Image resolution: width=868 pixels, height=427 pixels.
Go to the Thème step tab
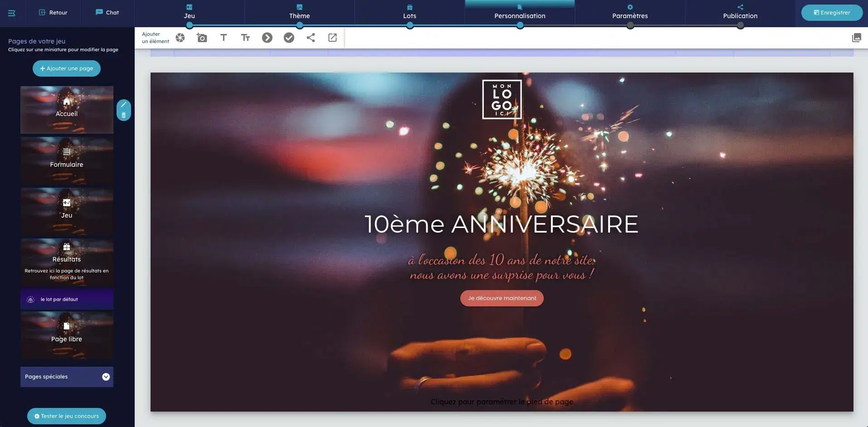point(299,12)
